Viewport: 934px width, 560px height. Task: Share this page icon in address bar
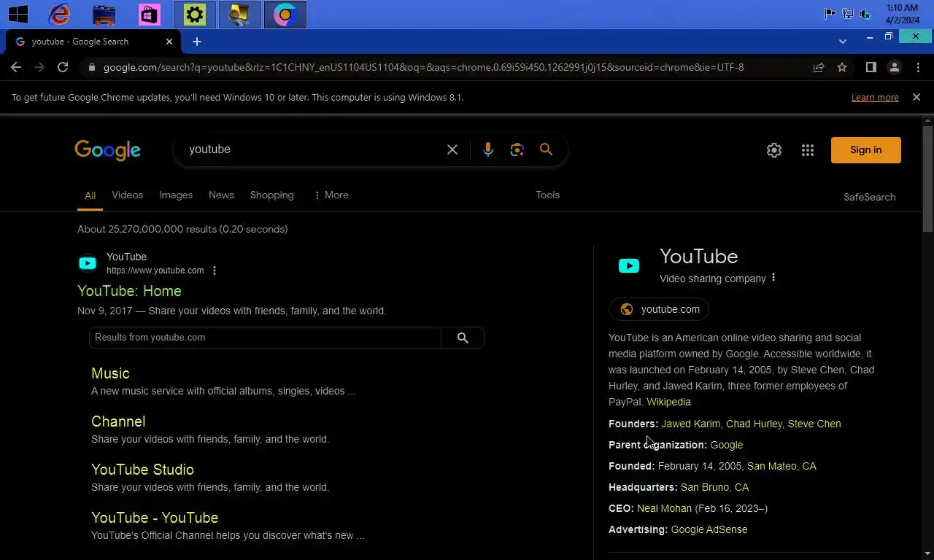[819, 67]
